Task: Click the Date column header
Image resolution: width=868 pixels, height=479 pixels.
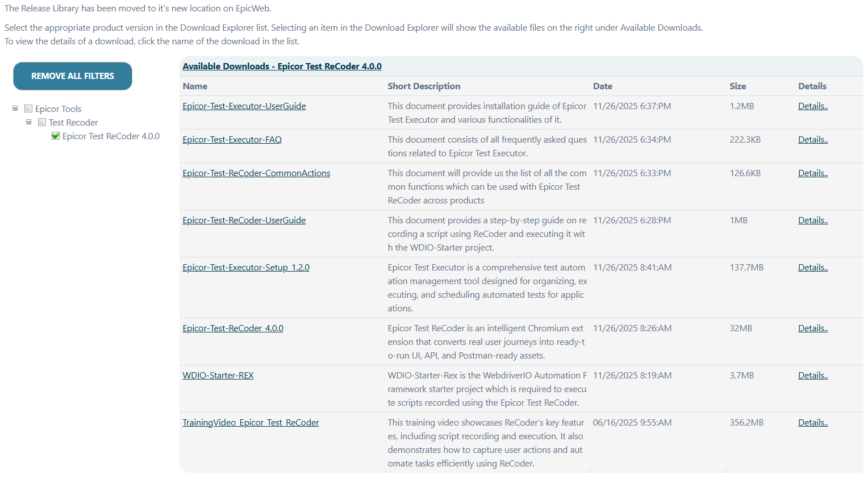Action: pyautogui.click(x=602, y=86)
